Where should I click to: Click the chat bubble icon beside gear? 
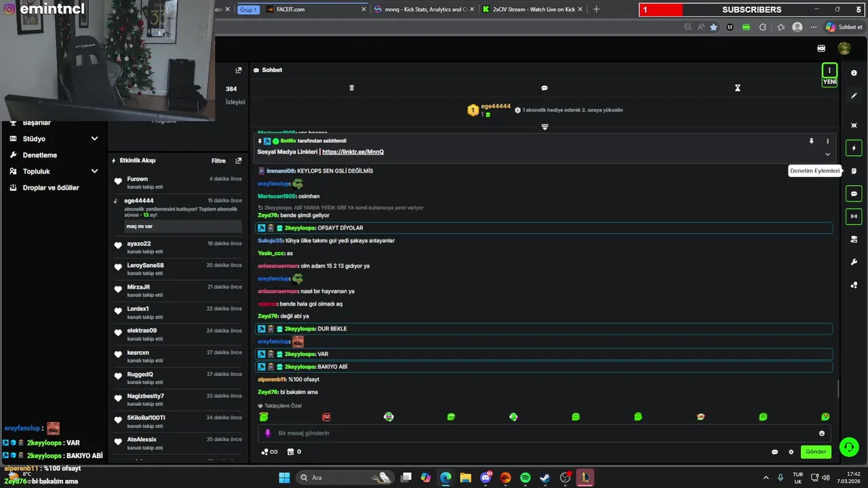(x=774, y=452)
